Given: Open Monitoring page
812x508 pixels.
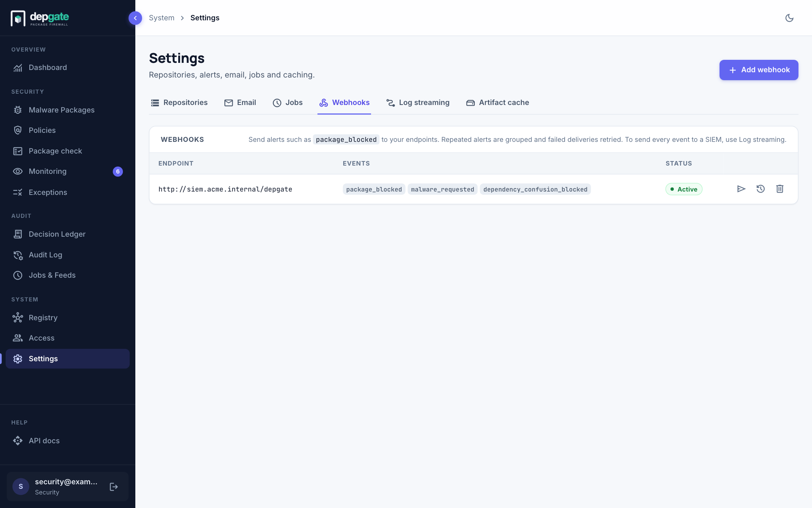Looking at the screenshot, I should point(68,172).
